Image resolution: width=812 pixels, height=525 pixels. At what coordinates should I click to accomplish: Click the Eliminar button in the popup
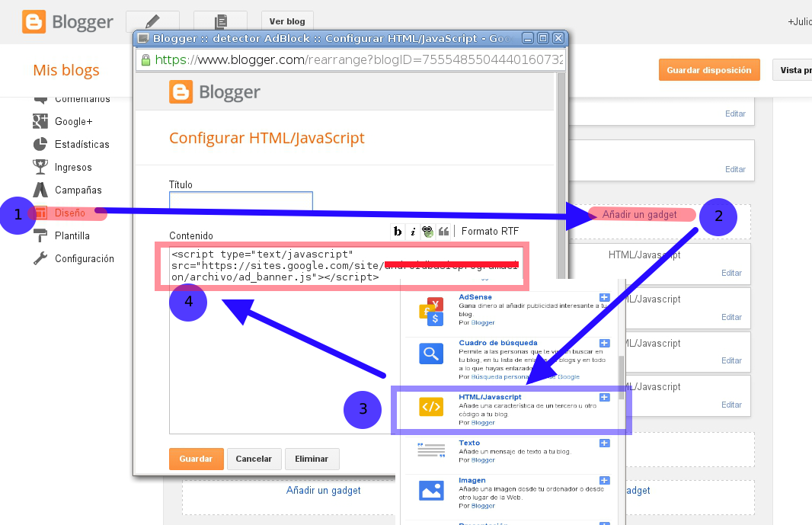coord(312,459)
